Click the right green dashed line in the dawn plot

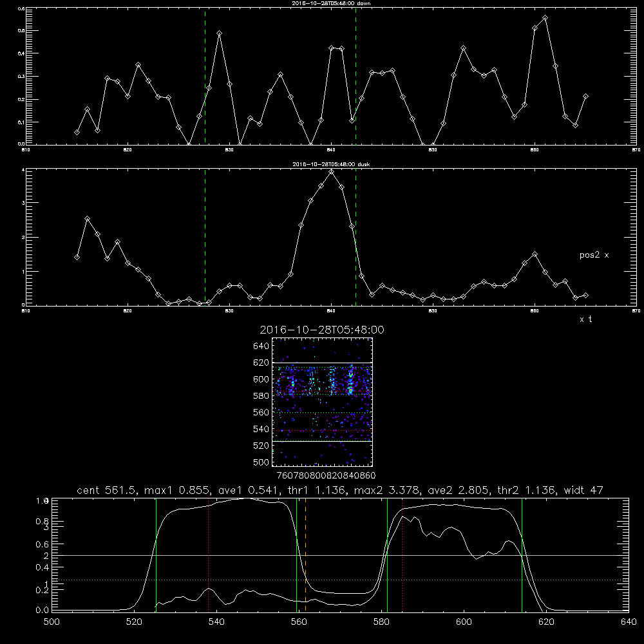click(x=355, y=77)
